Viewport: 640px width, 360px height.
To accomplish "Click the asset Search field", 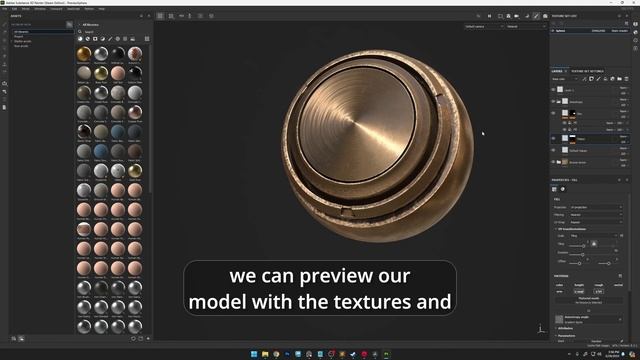I will pos(112,31).
